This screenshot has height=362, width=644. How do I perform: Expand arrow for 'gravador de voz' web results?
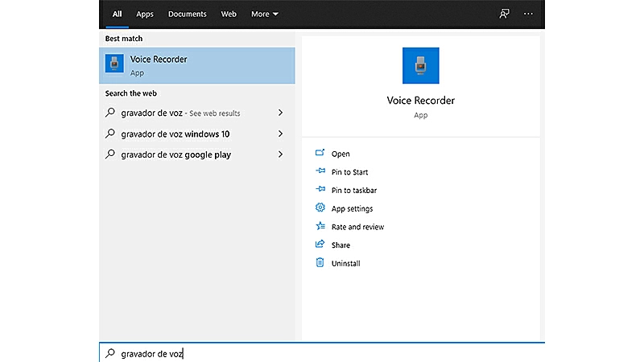click(280, 113)
